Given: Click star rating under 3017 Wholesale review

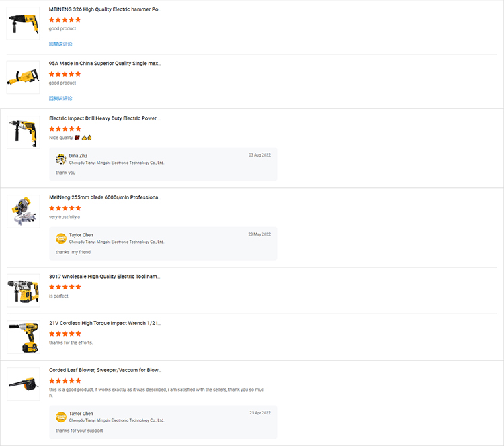Looking at the screenshot, I should point(65,287).
